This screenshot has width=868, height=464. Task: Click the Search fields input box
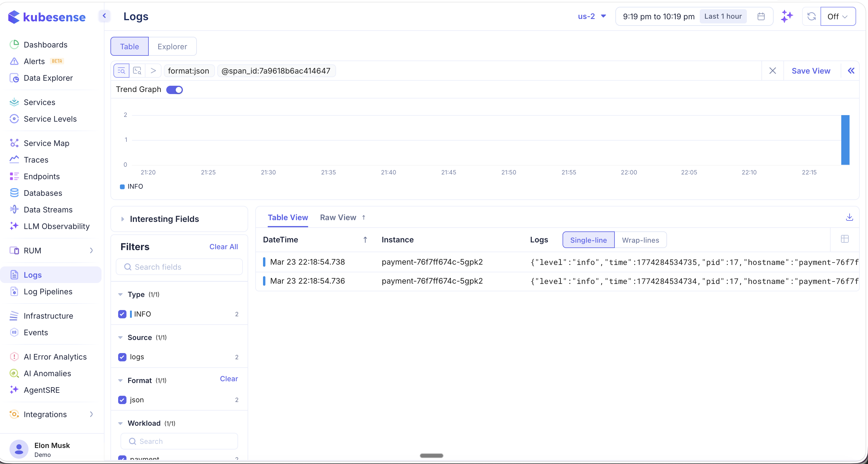(x=179, y=267)
